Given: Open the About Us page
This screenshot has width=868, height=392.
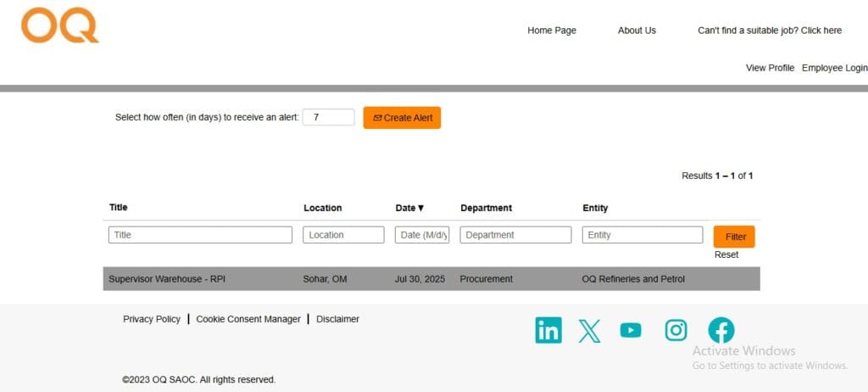Looking at the screenshot, I should point(637,31).
